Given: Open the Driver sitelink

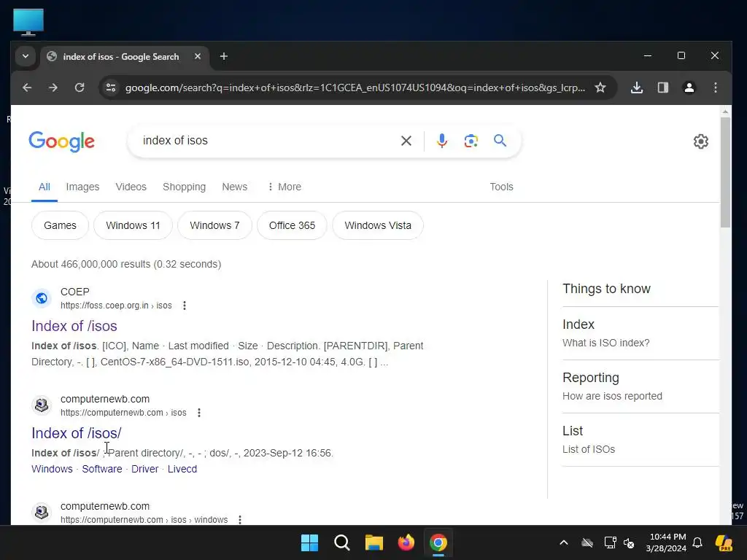Looking at the screenshot, I should pyautogui.click(x=145, y=469).
